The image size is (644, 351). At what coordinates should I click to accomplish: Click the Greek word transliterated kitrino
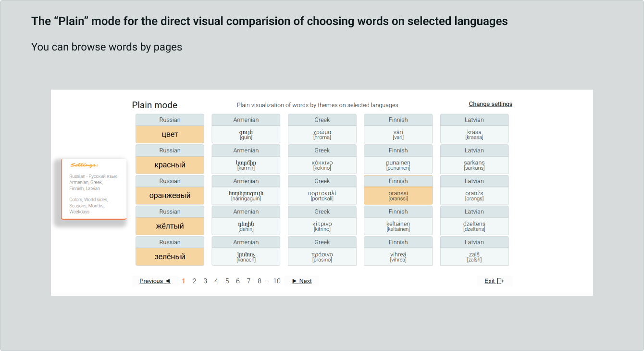tap(322, 226)
